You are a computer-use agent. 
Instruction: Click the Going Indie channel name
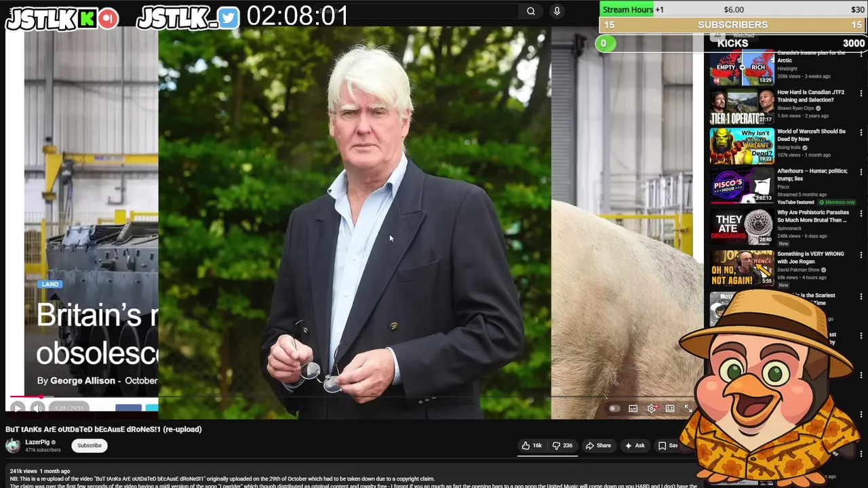click(x=789, y=148)
